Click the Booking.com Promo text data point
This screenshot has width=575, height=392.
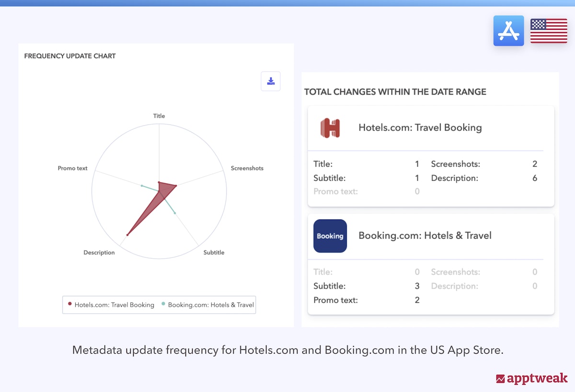click(x=142, y=185)
